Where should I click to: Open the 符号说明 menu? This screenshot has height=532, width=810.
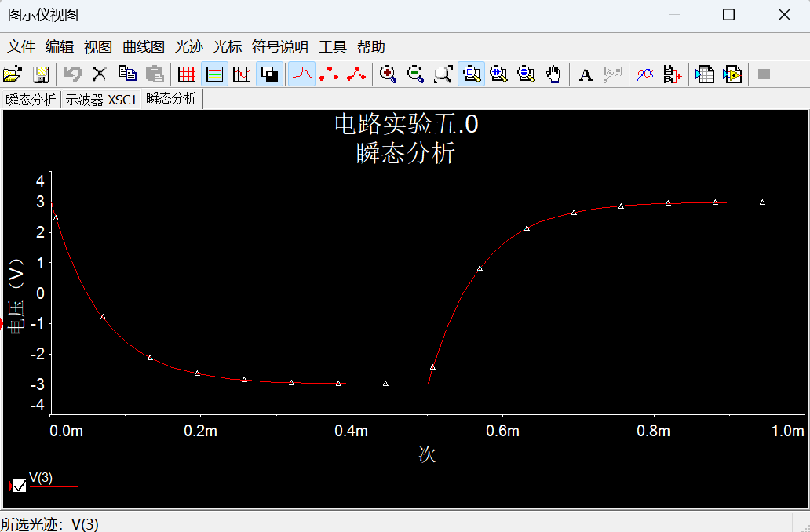coord(280,47)
